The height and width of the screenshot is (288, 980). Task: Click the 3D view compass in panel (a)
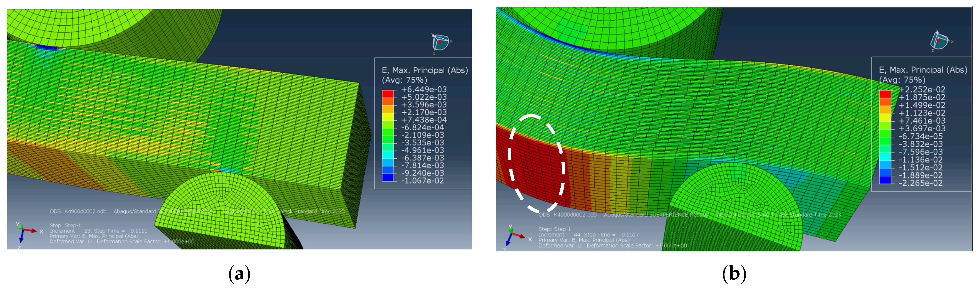(440, 42)
